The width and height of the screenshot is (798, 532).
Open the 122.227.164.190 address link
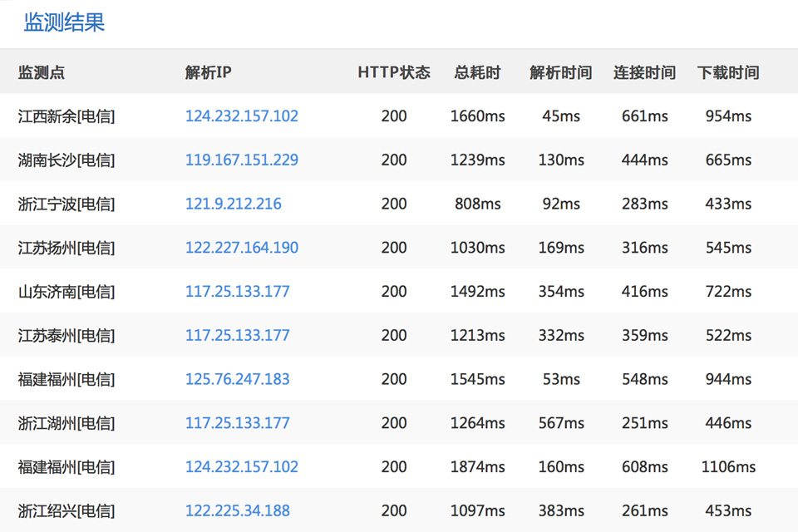241,248
